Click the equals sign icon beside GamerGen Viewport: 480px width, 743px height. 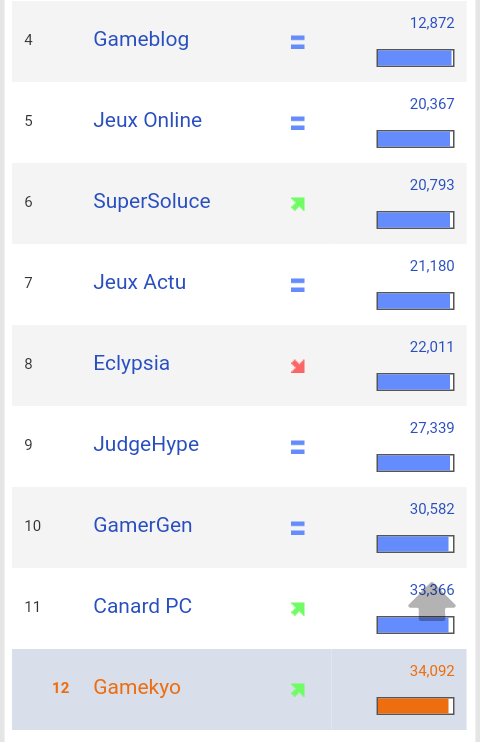pos(298,528)
